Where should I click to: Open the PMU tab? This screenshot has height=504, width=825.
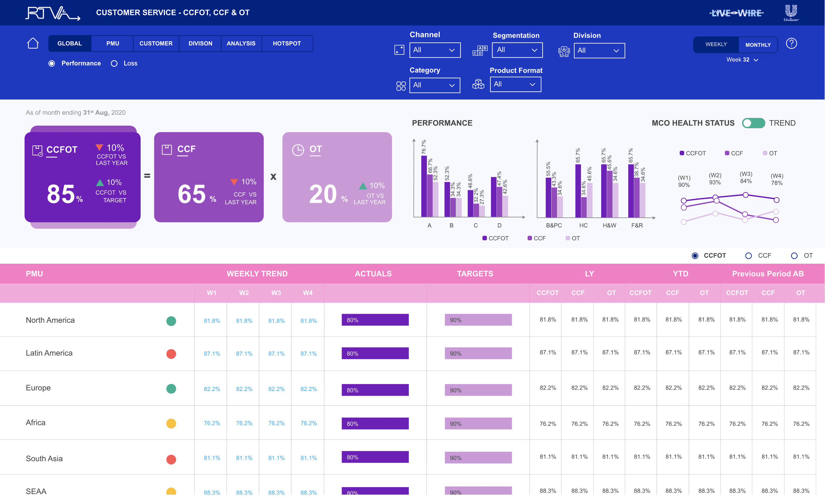coord(112,44)
